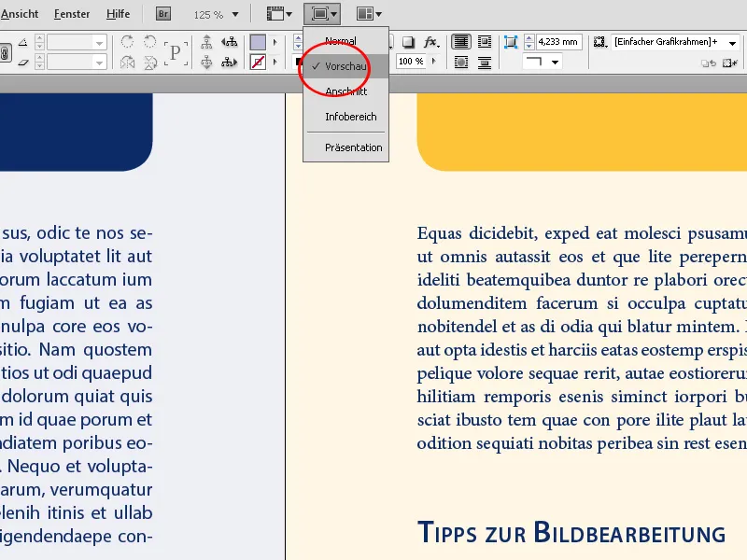This screenshot has width=747, height=560.
Task: Choose Infobereich screen mode
Action: point(345,117)
